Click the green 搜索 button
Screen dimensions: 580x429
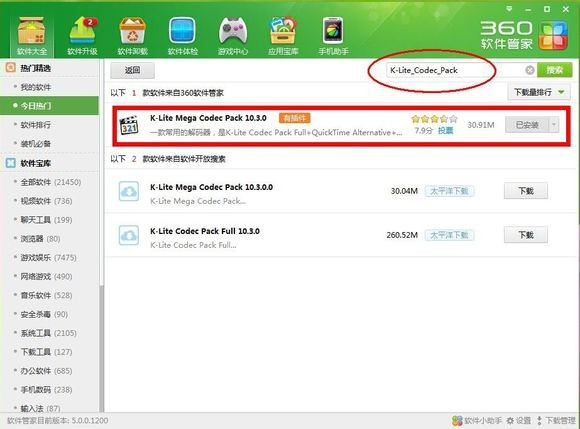[x=554, y=70]
